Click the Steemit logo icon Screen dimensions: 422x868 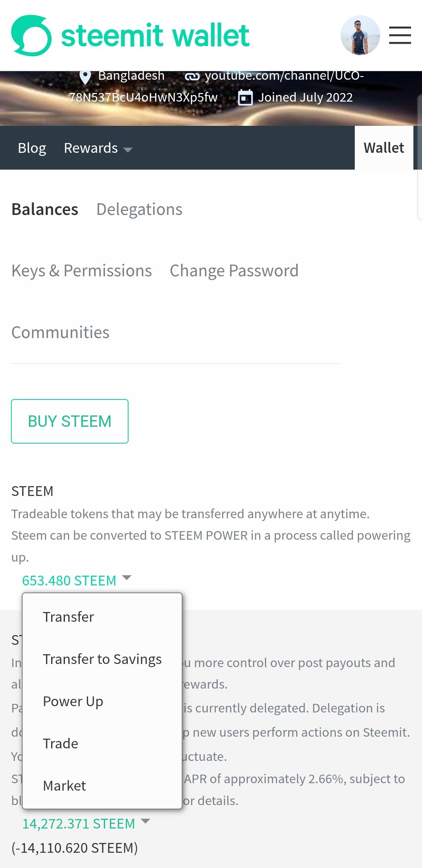pyautogui.click(x=31, y=35)
